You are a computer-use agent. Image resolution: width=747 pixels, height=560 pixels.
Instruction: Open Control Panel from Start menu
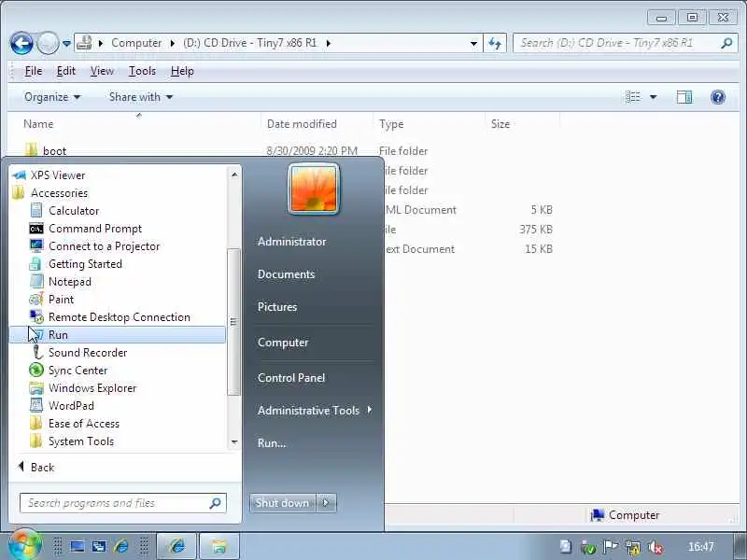pos(291,378)
